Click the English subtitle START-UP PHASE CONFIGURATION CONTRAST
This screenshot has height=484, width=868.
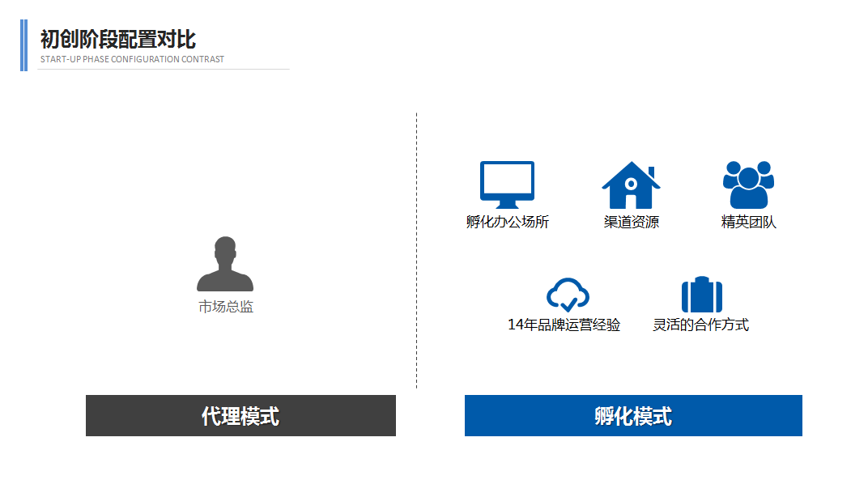132,59
